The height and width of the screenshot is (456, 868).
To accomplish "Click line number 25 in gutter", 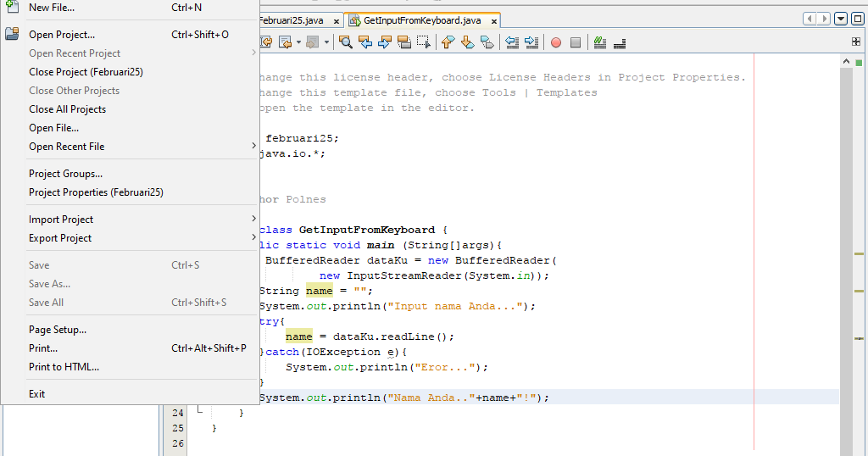I will click(x=178, y=428).
